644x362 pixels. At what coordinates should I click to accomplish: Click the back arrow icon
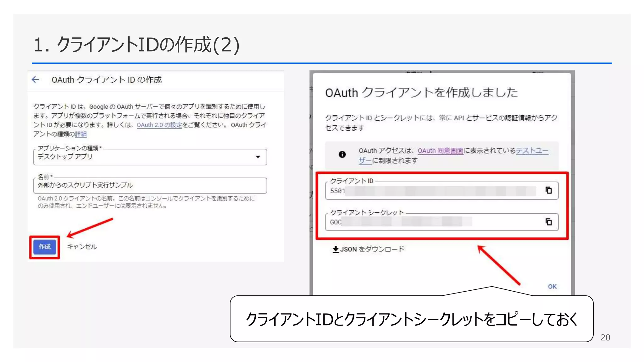(x=36, y=80)
